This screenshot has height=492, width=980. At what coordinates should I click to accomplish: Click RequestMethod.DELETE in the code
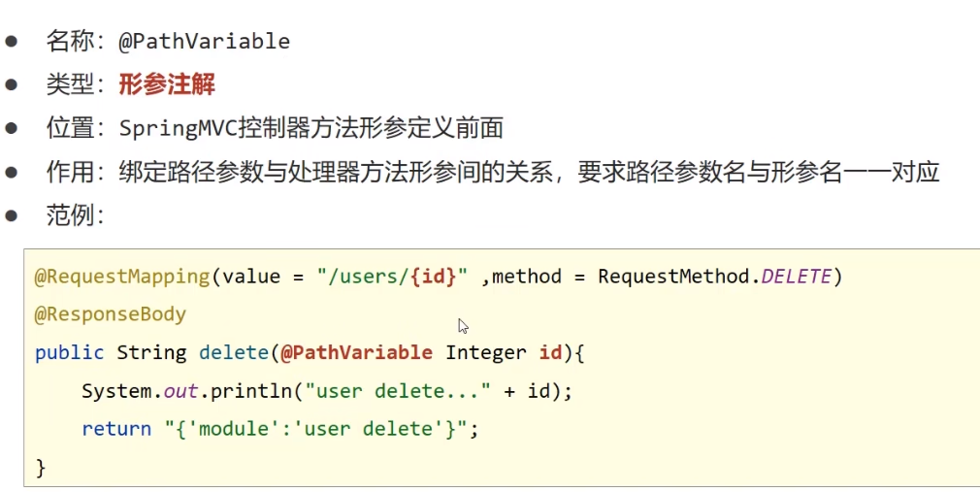click(714, 277)
